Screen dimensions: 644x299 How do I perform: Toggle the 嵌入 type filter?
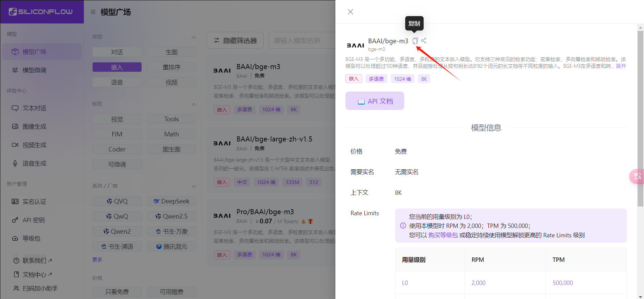click(117, 67)
